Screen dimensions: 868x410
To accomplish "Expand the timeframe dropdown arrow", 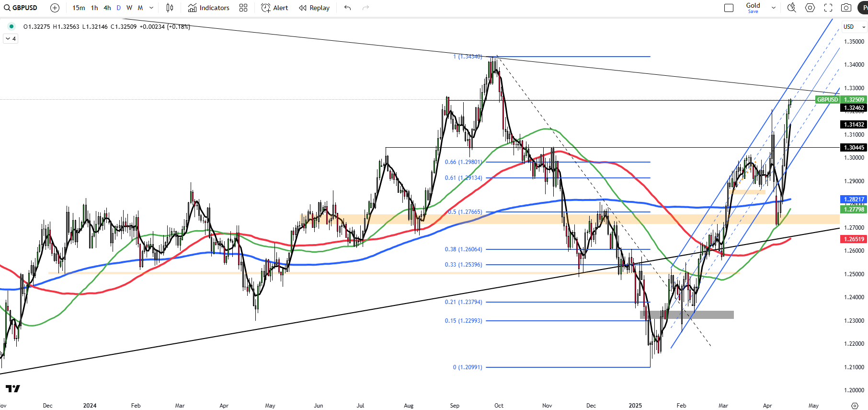I will [151, 8].
